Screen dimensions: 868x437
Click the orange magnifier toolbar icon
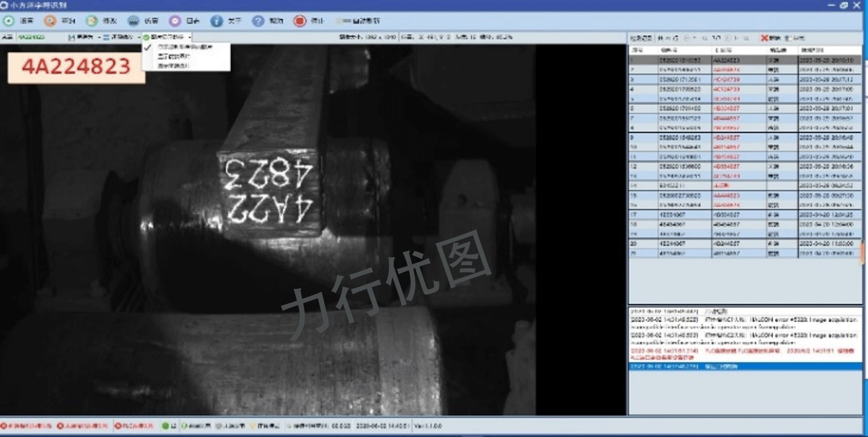(50, 21)
